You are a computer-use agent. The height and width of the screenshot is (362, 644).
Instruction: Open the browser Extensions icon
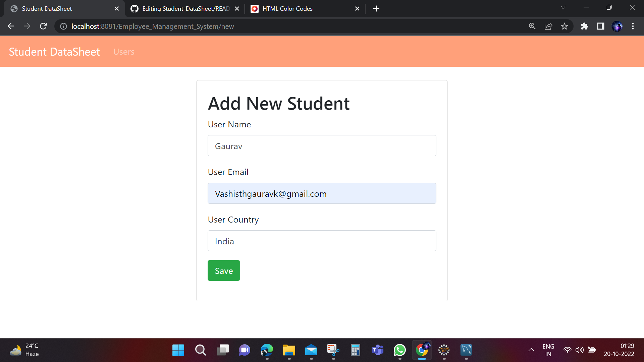point(585,26)
